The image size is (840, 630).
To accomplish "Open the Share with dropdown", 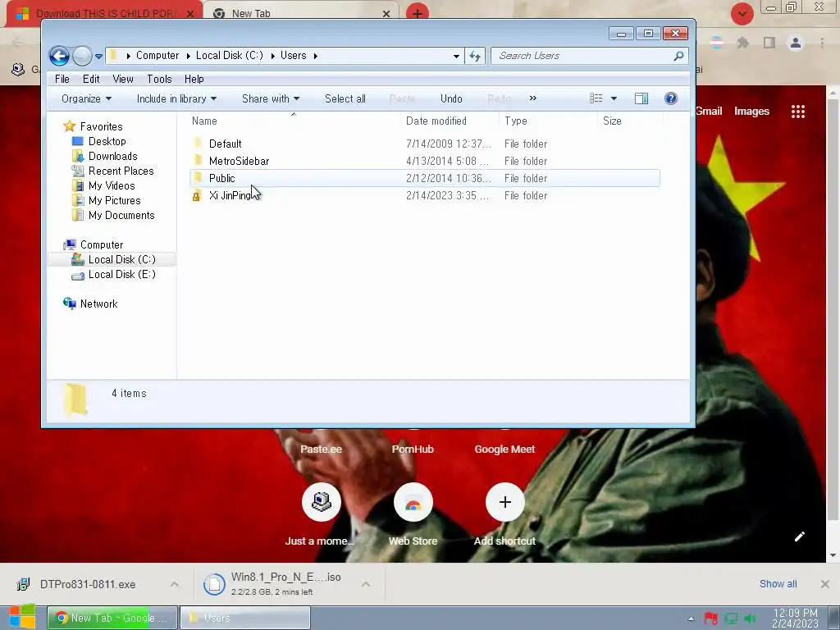I will pyautogui.click(x=271, y=98).
